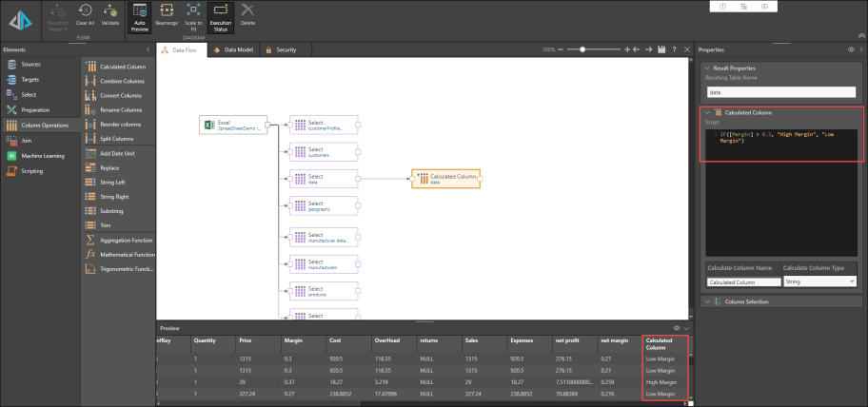Select the Excel SpreadSheetDemo source node

pyautogui.click(x=233, y=125)
